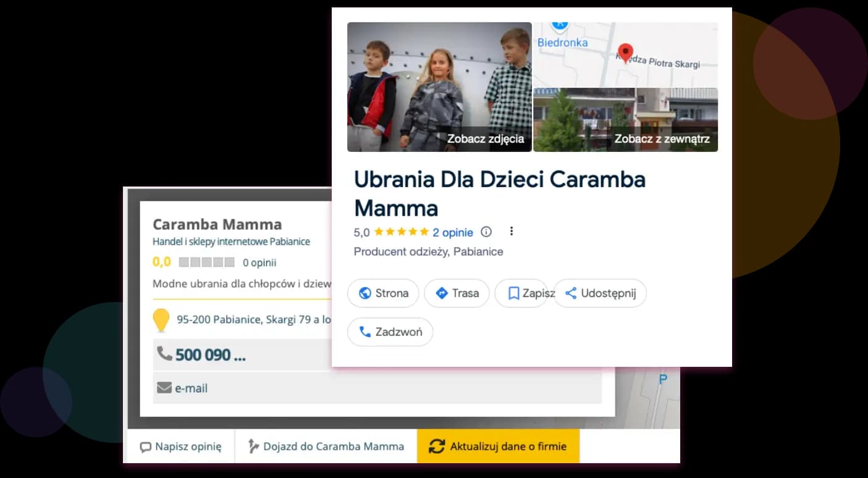
Task: Open Handel i sklepy internetowe Pabianice link
Action: click(x=231, y=241)
